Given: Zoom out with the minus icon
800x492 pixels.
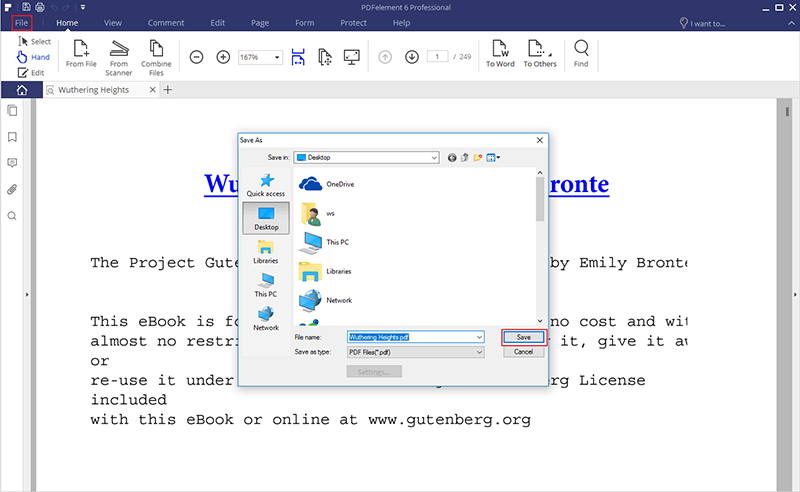Looking at the screenshot, I should [x=196, y=57].
